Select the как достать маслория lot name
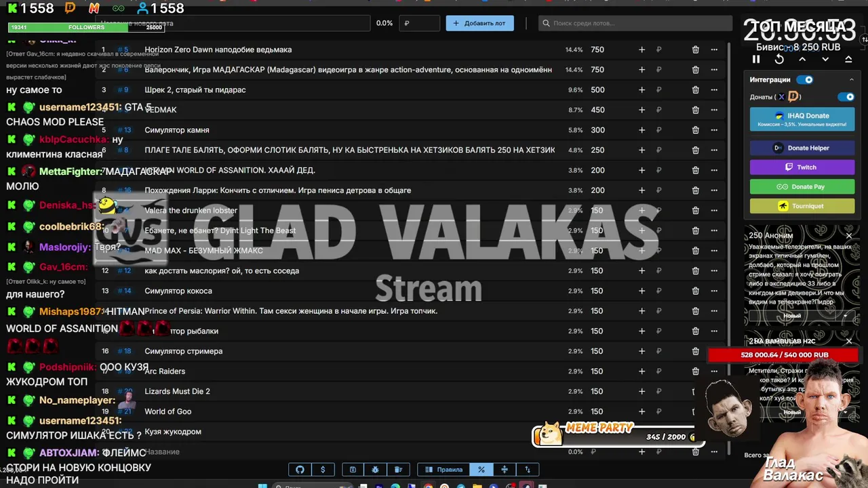 tap(222, 271)
